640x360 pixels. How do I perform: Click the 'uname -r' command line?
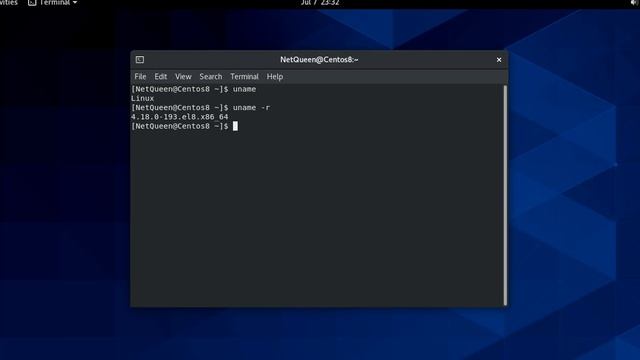pyautogui.click(x=200, y=108)
